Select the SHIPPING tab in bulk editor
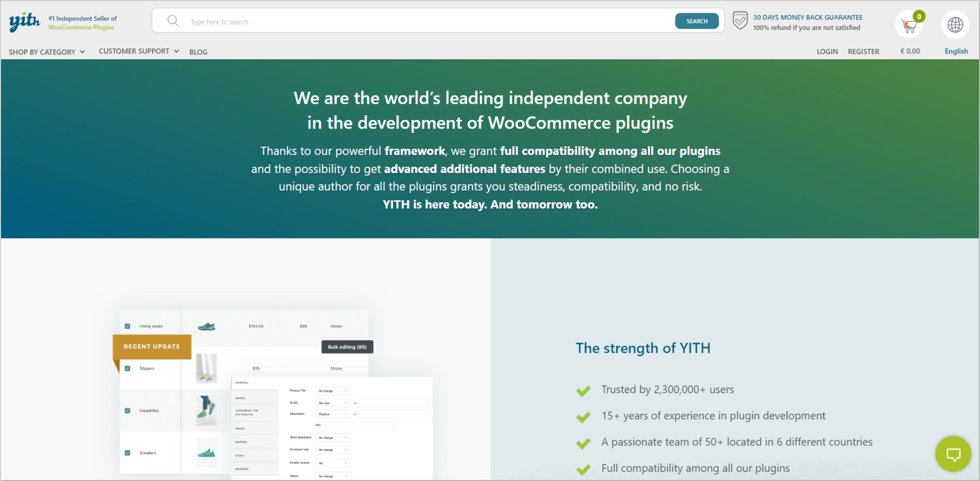Image resolution: width=980 pixels, height=481 pixels. coord(255,442)
